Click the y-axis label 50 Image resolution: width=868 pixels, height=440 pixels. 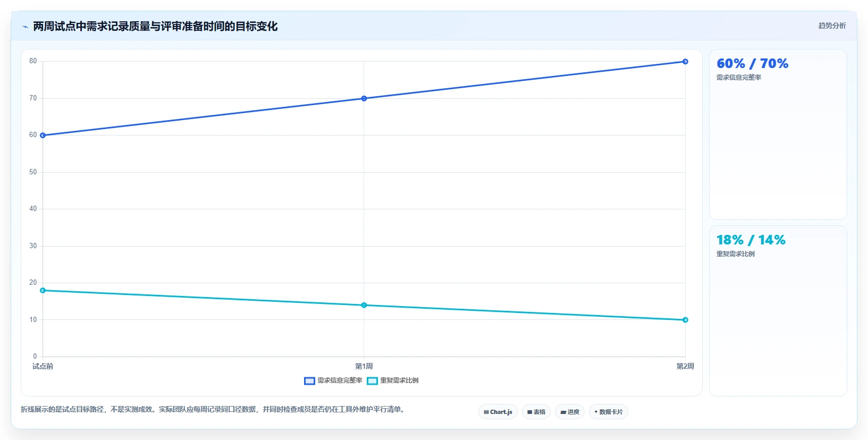pos(33,172)
